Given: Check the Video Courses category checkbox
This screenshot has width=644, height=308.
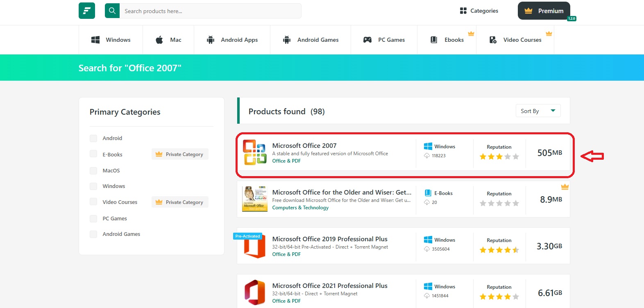Looking at the screenshot, I should [93, 202].
